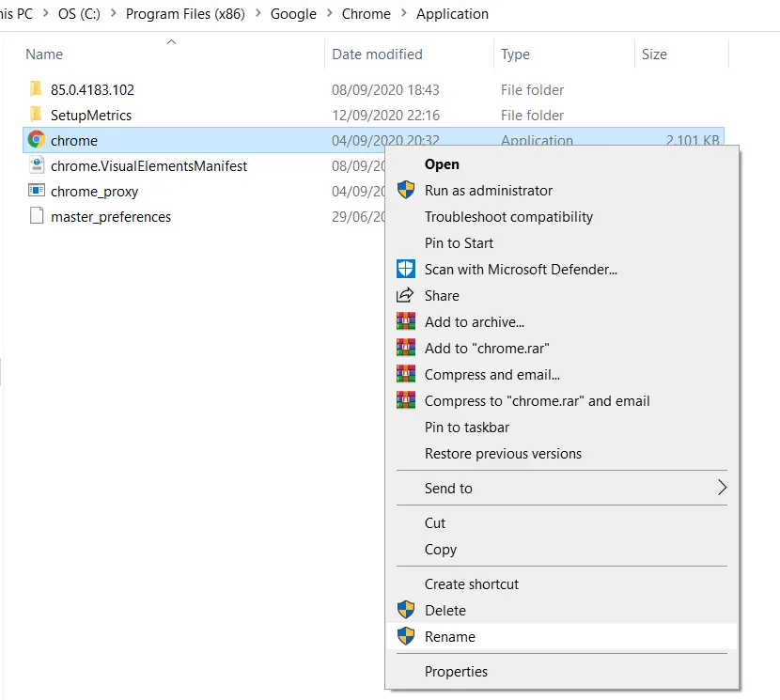780x700 pixels.
Task: Go to Chrome folder in breadcrumb
Action: coord(366,14)
